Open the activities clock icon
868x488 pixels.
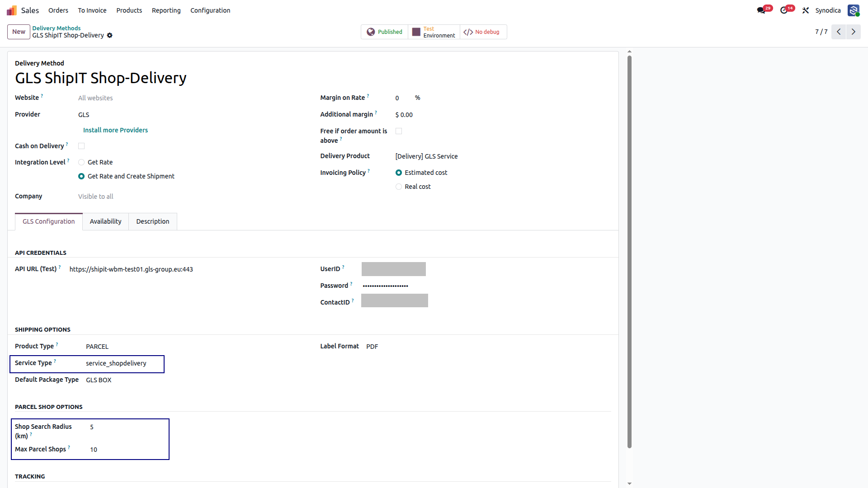coord(784,10)
